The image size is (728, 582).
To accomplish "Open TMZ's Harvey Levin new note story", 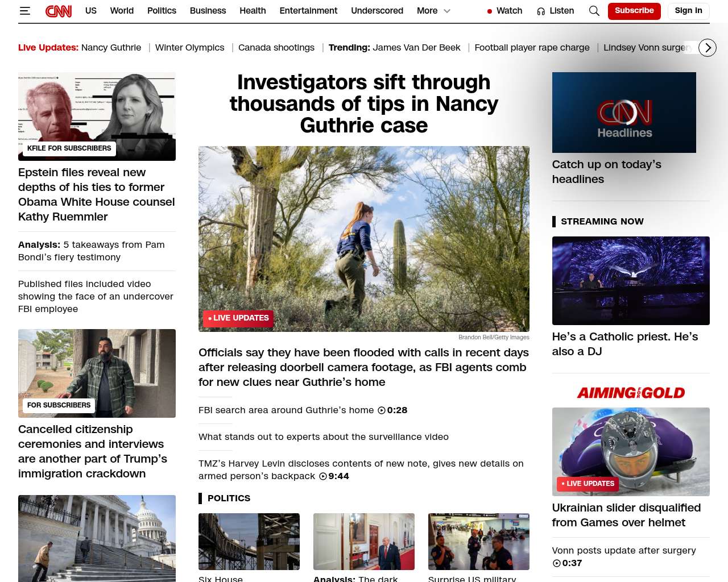I will click(361, 470).
